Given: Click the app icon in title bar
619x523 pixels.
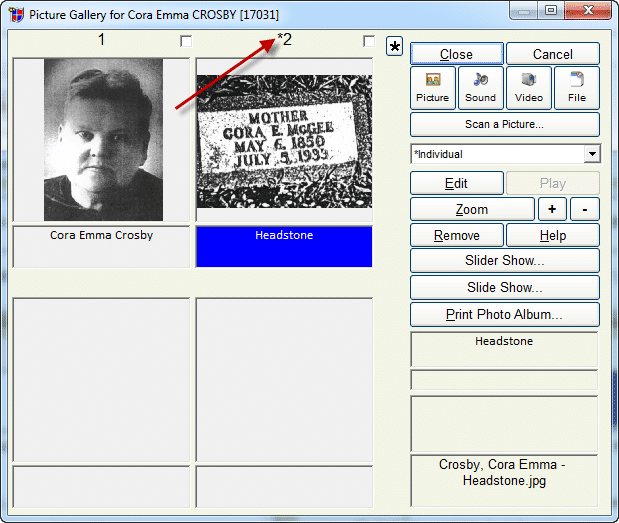Looking at the screenshot, I should pyautogui.click(x=16, y=15).
